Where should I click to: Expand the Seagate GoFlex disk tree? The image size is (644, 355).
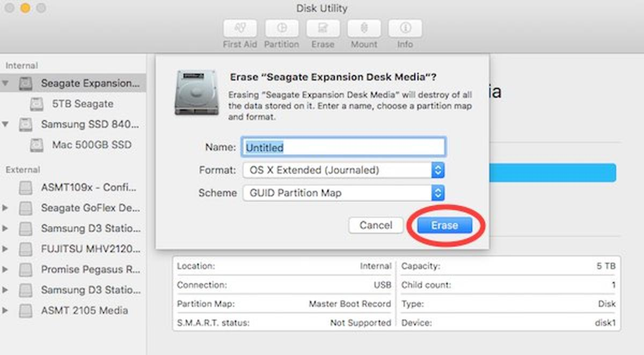point(5,208)
